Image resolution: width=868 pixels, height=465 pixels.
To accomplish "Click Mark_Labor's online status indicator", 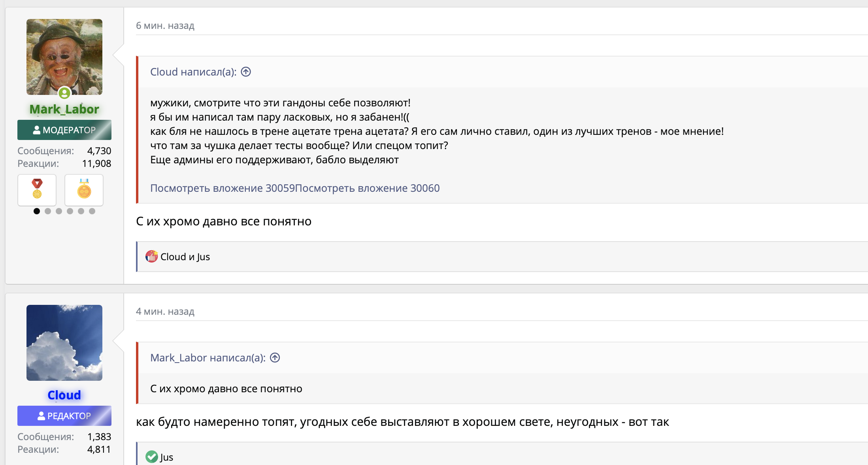I will click(64, 93).
